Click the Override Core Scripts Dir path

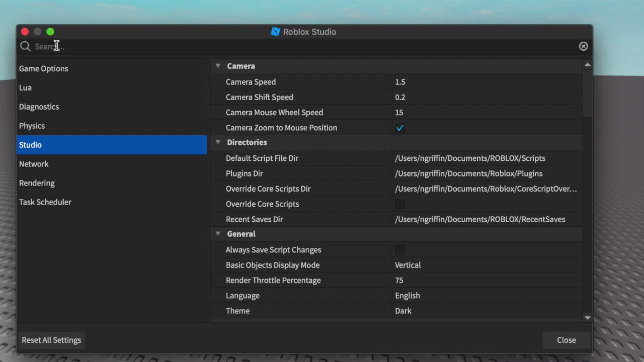(x=486, y=189)
